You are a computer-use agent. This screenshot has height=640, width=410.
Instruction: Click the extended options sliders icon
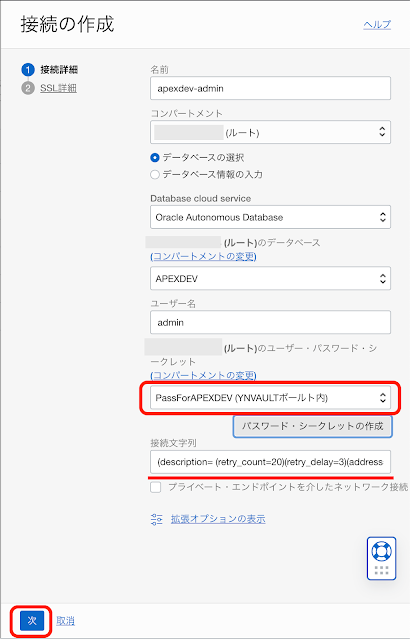pyautogui.click(x=157, y=519)
